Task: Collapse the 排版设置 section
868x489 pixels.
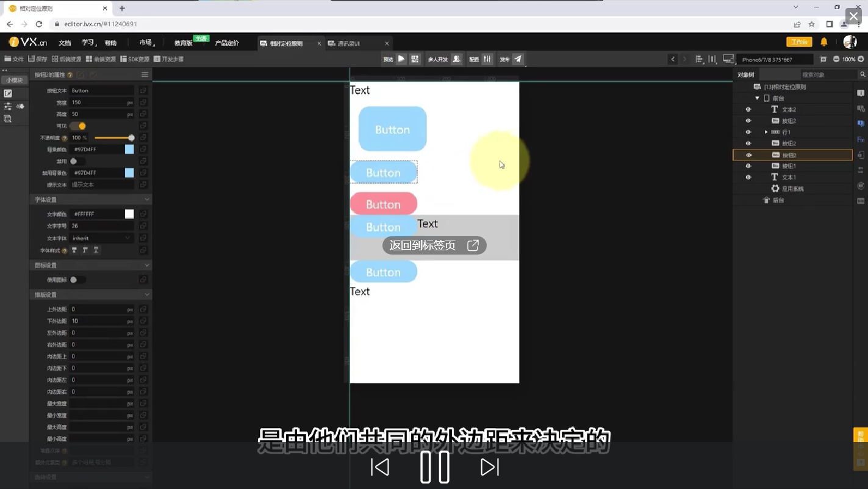Action: tap(147, 295)
